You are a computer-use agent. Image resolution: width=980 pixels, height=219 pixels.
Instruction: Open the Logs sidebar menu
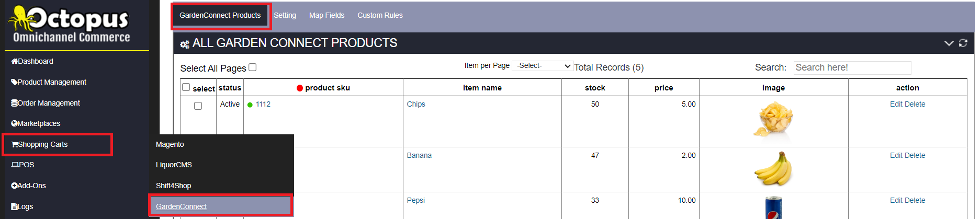tap(22, 206)
